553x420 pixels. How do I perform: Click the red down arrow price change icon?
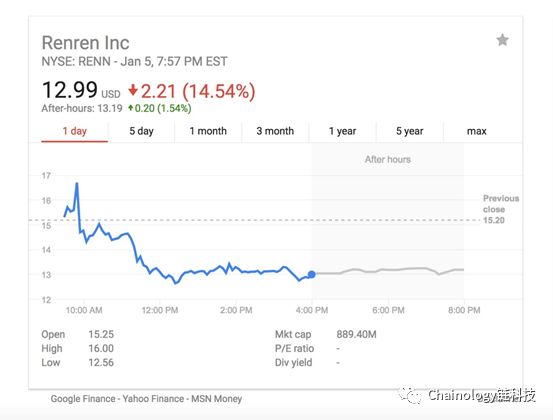point(133,90)
